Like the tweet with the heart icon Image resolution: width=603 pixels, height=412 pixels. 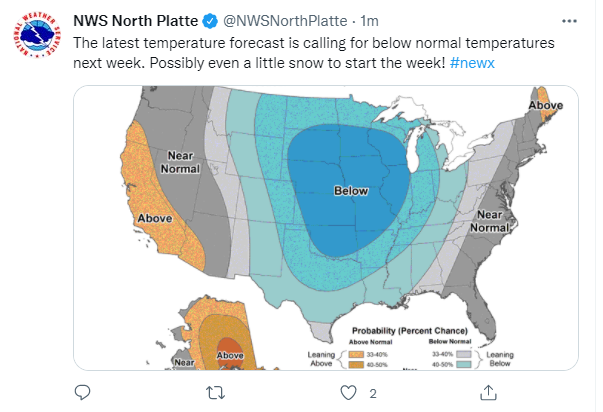click(x=347, y=391)
